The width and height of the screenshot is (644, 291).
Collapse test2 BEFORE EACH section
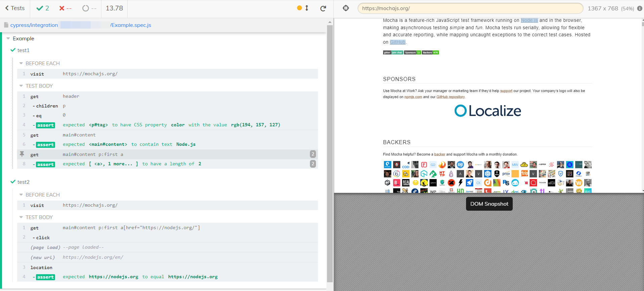pyautogui.click(x=40, y=195)
